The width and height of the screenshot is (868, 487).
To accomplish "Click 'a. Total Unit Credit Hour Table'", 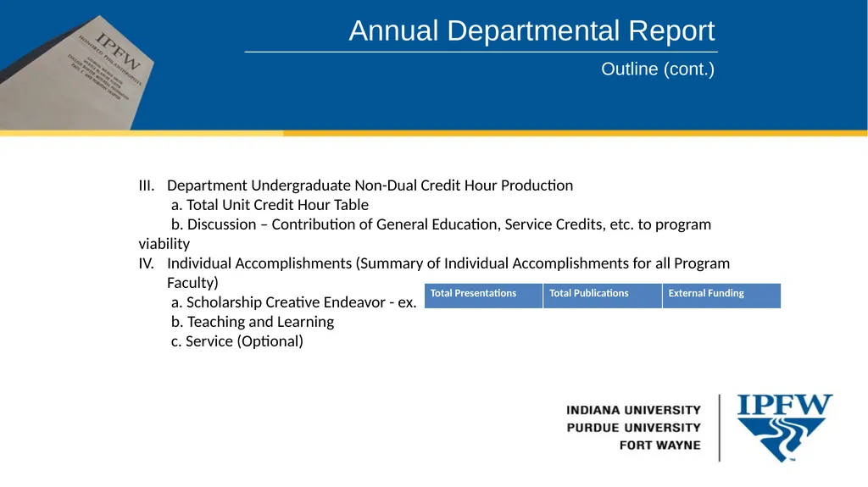I will [x=270, y=205].
